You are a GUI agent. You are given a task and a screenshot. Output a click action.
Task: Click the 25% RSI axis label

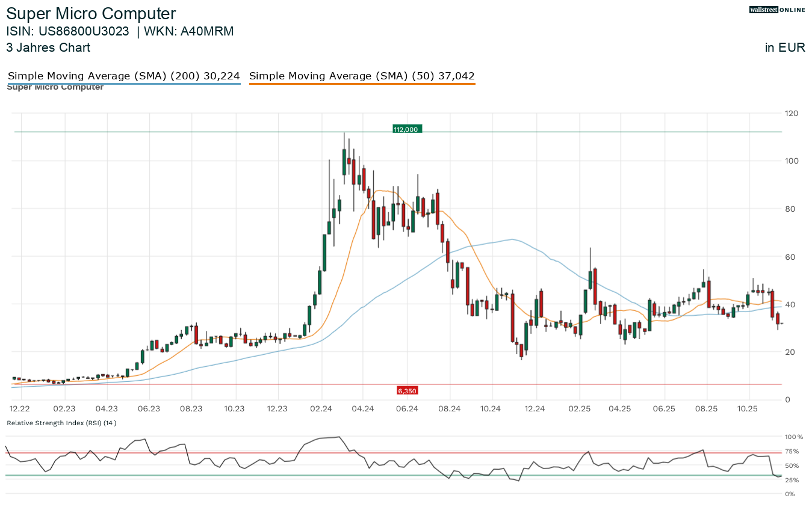(x=793, y=481)
